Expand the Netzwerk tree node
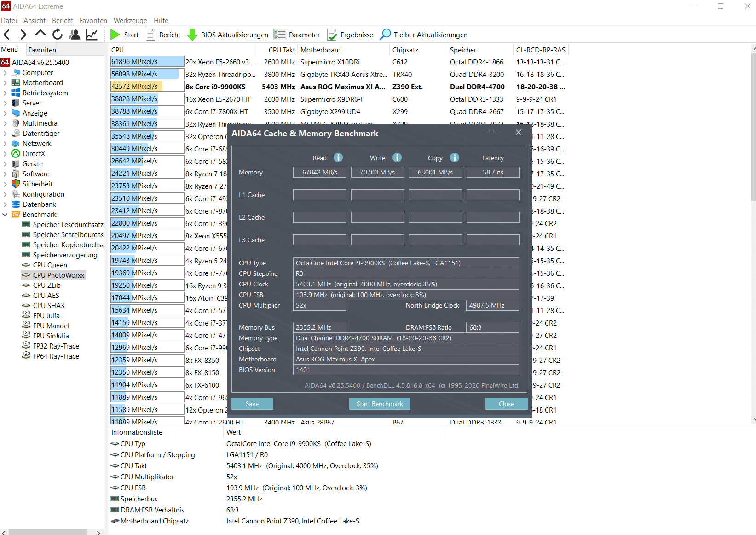 click(x=5, y=143)
